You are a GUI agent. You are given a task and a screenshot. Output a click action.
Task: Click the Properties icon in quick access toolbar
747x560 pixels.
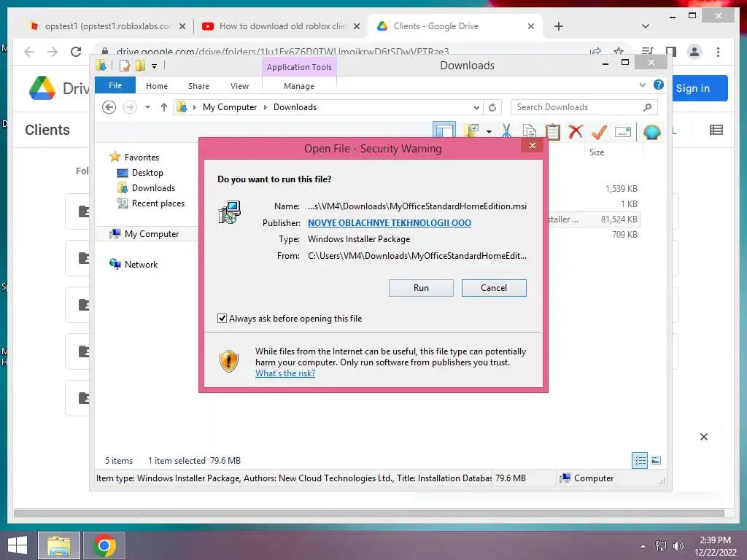point(125,65)
